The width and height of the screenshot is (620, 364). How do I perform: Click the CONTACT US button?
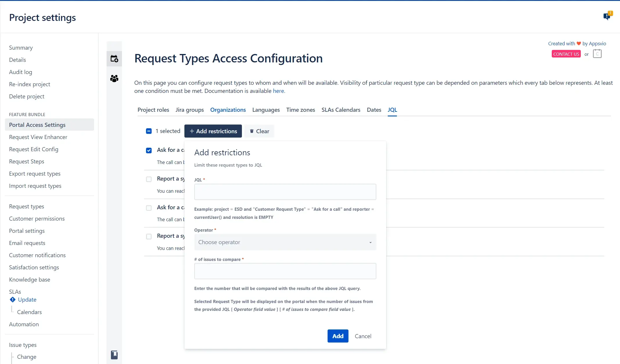(566, 54)
